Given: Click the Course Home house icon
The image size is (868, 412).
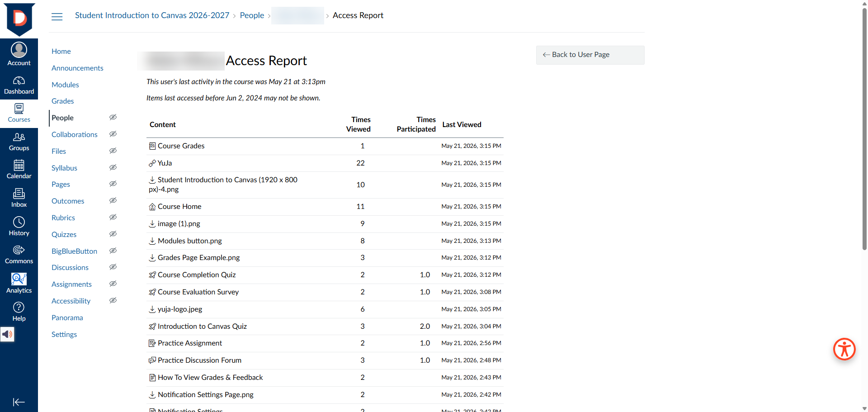Looking at the screenshot, I should click(x=152, y=207).
